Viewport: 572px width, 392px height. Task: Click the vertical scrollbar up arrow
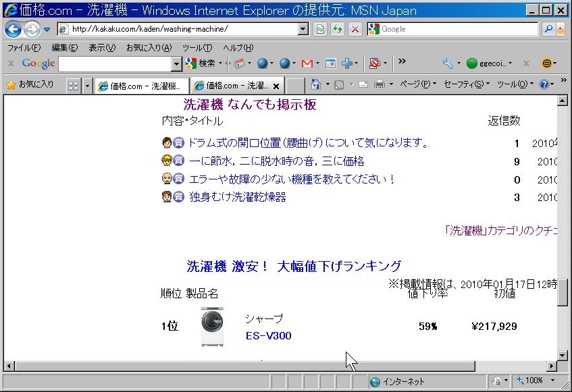coord(562,101)
